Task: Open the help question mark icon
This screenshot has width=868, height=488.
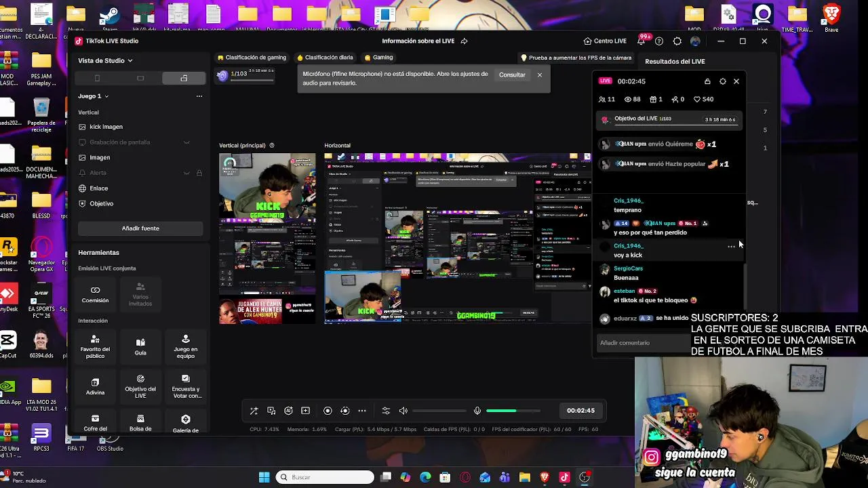Action: point(659,41)
